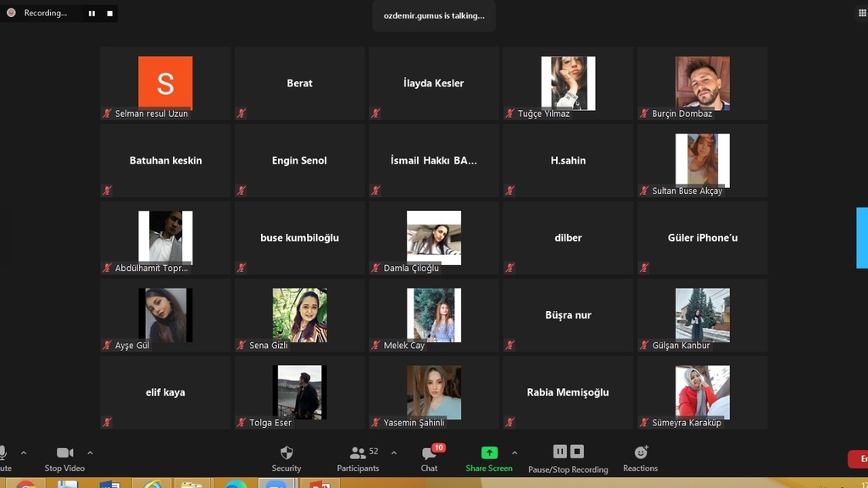Click the green Share Screen button
This screenshot has height=488, width=868.
coord(489,459)
